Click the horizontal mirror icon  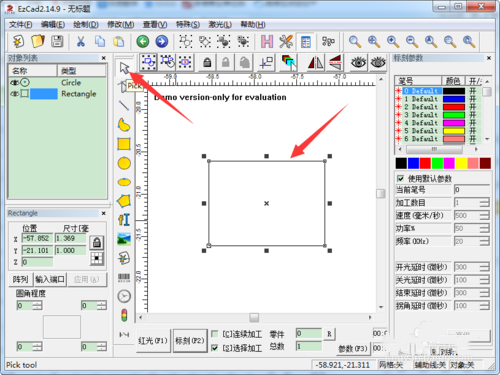point(315,62)
